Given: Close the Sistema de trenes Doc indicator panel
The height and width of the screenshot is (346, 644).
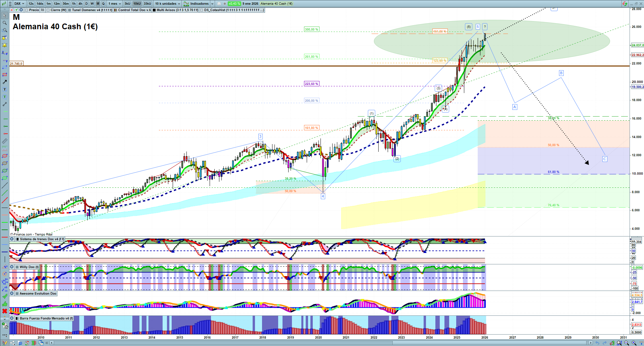Looking at the screenshot, I should (x=12, y=239).
